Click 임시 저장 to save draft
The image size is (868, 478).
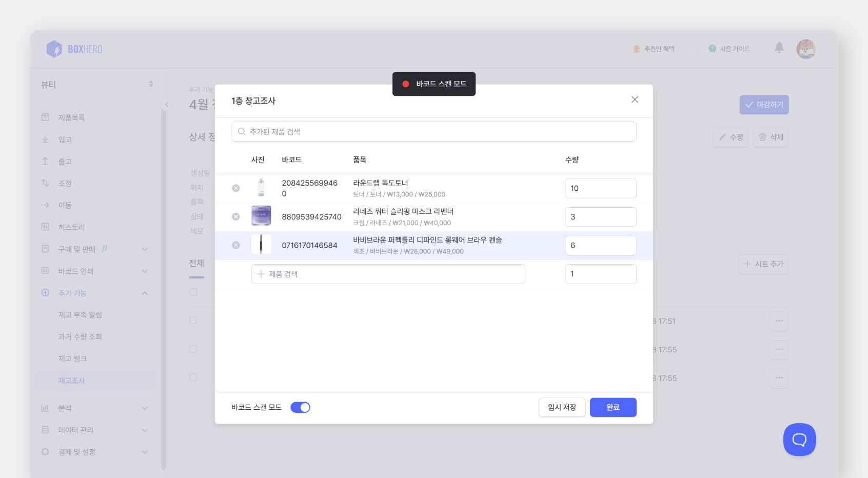pyautogui.click(x=562, y=407)
